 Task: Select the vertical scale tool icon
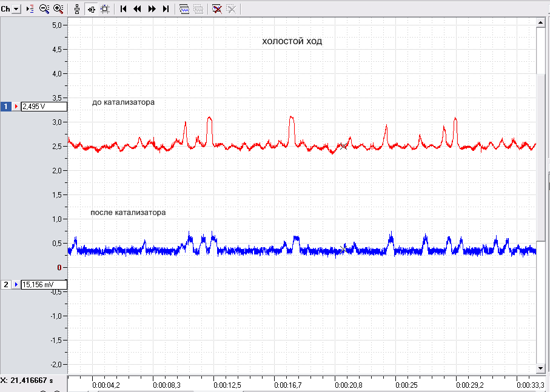pyautogui.click(x=77, y=8)
